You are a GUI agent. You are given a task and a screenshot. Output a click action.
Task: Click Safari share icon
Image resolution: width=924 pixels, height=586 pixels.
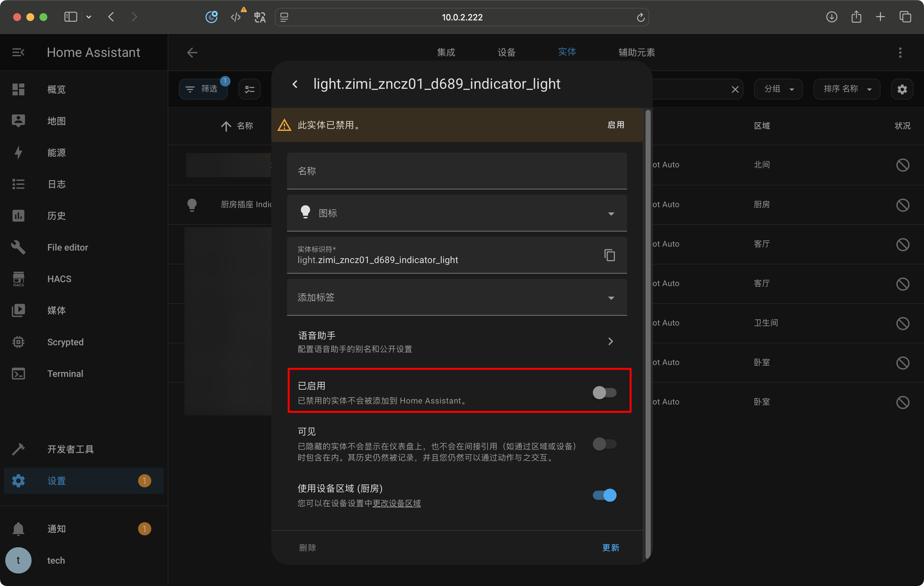(856, 17)
